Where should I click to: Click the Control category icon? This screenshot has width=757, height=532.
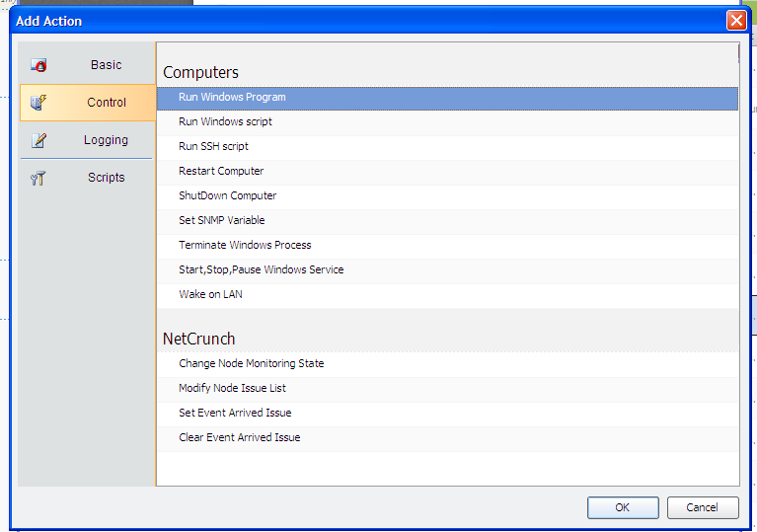[x=39, y=103]
